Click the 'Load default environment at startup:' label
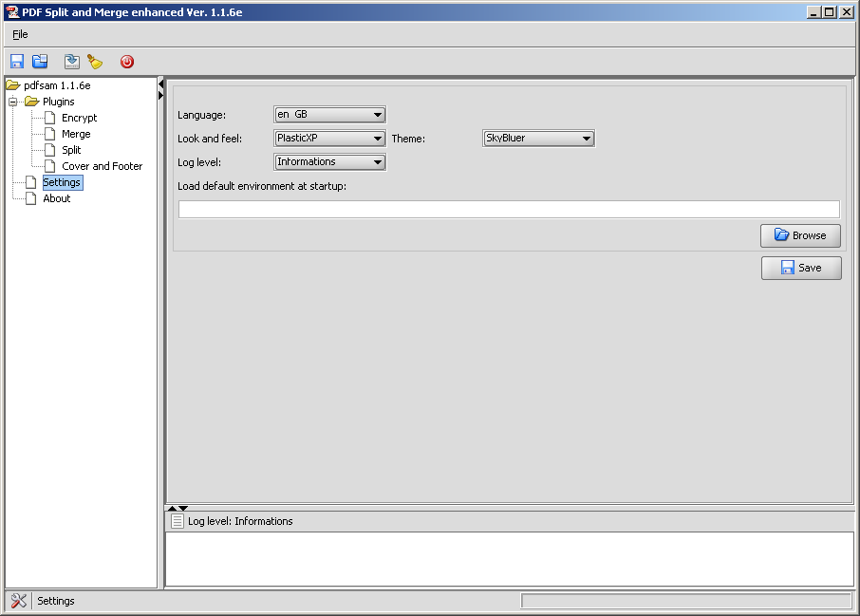 [x=262, y=186]
